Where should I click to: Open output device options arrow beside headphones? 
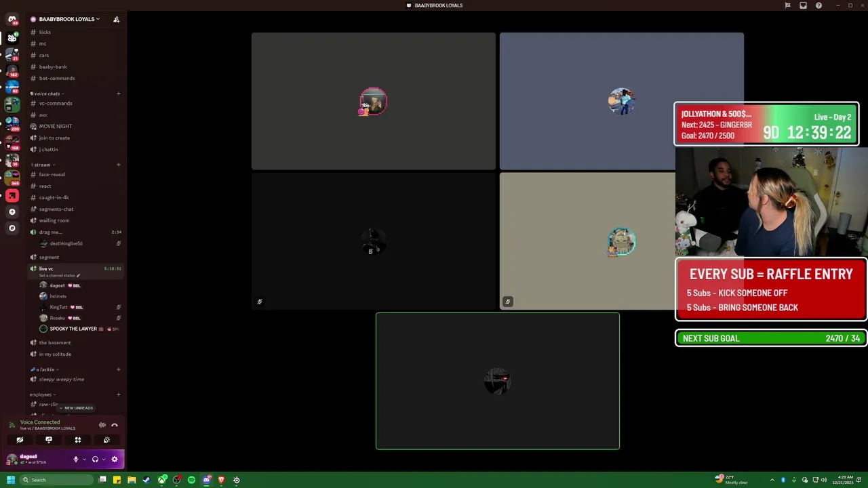tap(103, 459)
